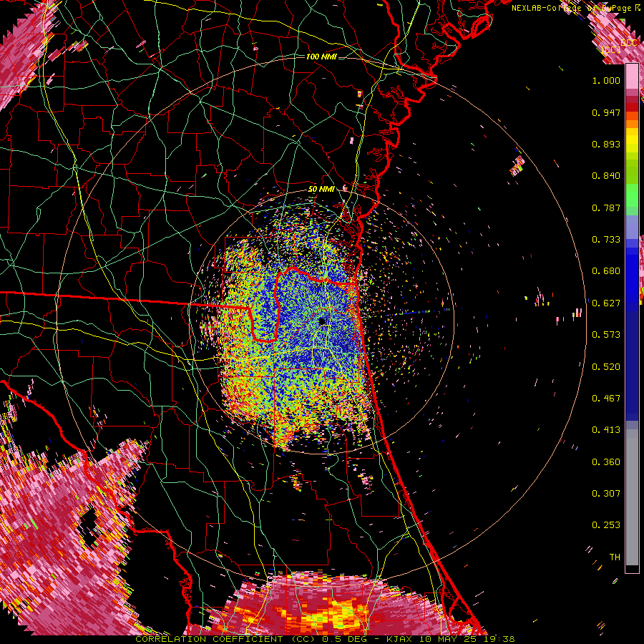Select the 0.627 legend value
This screenshot has height=644, width=644.
click(x=606, y=303)
